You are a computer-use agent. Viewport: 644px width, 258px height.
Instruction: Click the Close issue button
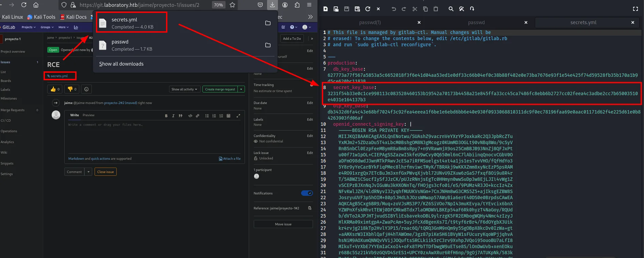pos(105,172)
